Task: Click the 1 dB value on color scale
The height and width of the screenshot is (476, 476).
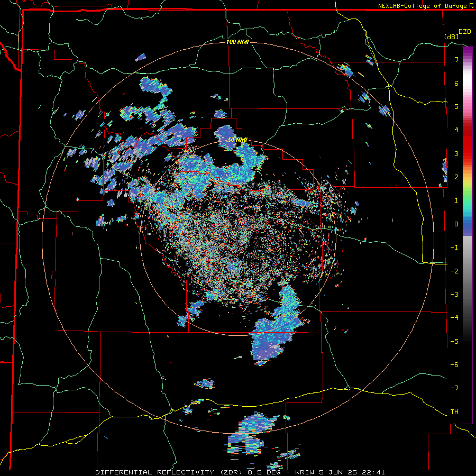Action: point(456,200)
